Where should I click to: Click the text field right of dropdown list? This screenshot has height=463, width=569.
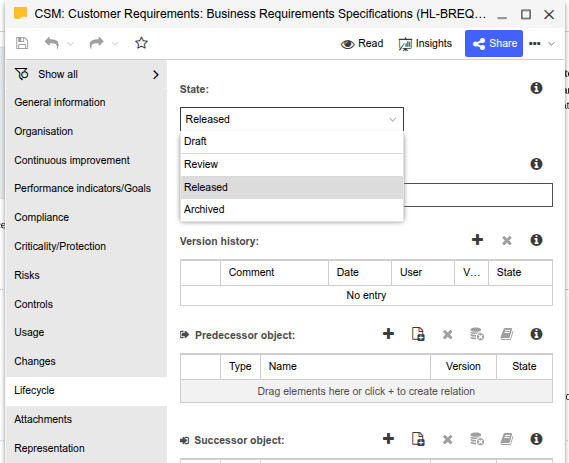tap(478, 195)
